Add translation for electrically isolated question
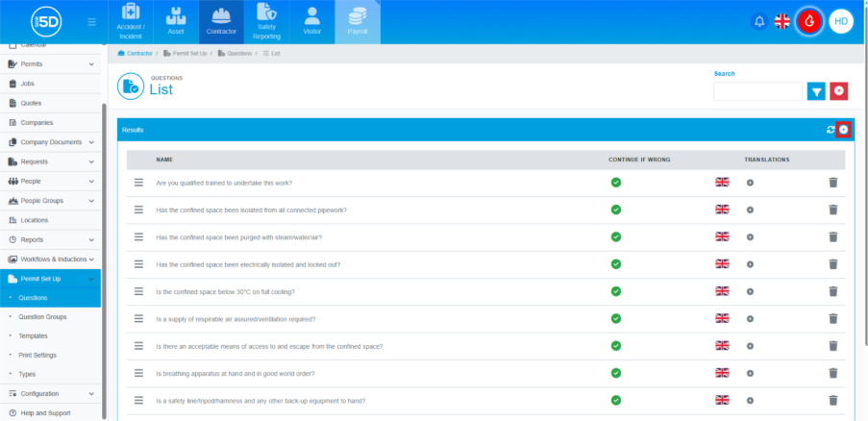This screenshot has height=421, width=868. 750,264
